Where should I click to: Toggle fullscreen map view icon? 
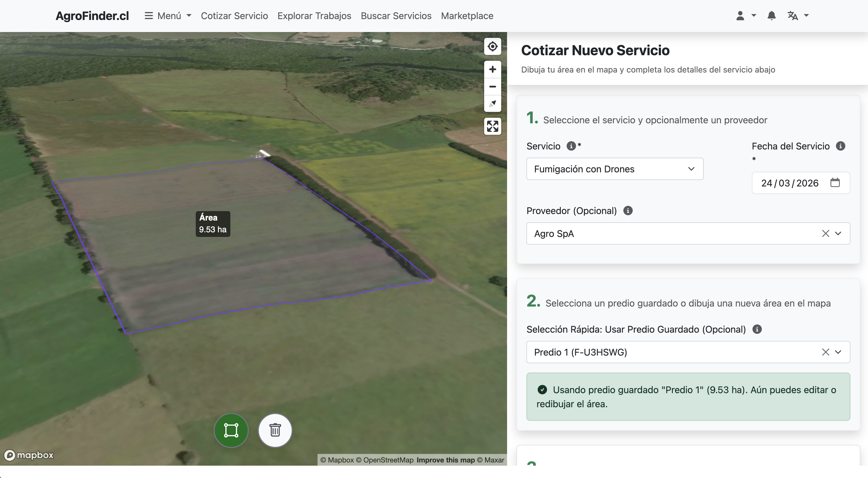pyautogui.click(x=492, y=127)
